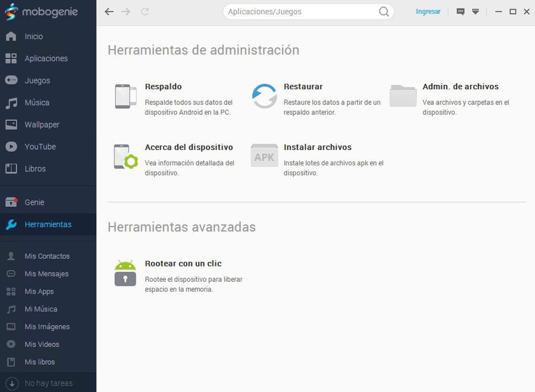Viewport: 535px width, 392px height.
Task: Open the YouTube play icon
Action: coord(11,146)
